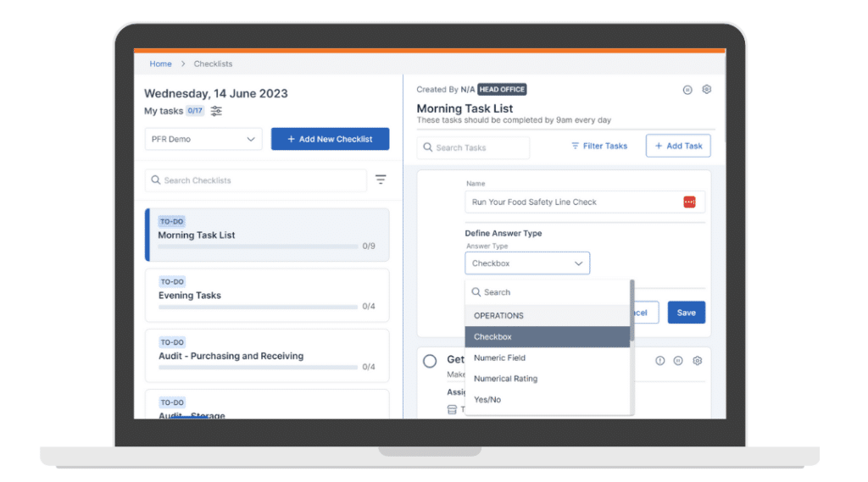Select Numeric Field answer type option
Screen dimensions: 868x482
[x=500, y=358]
